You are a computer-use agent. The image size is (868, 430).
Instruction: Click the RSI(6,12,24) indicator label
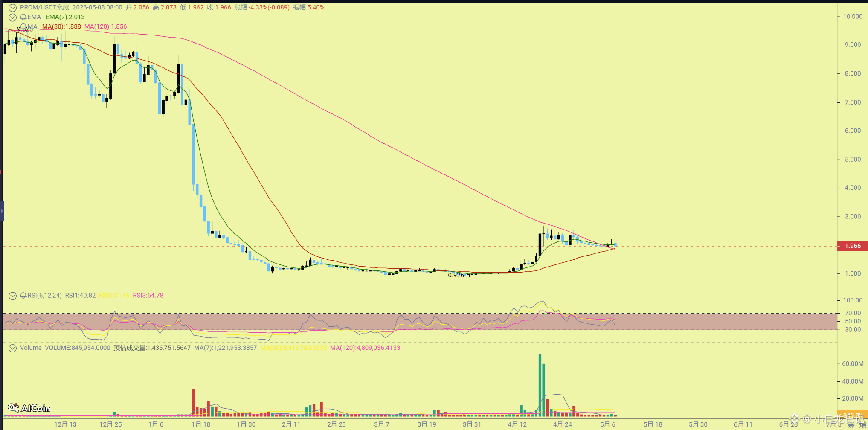45,296
